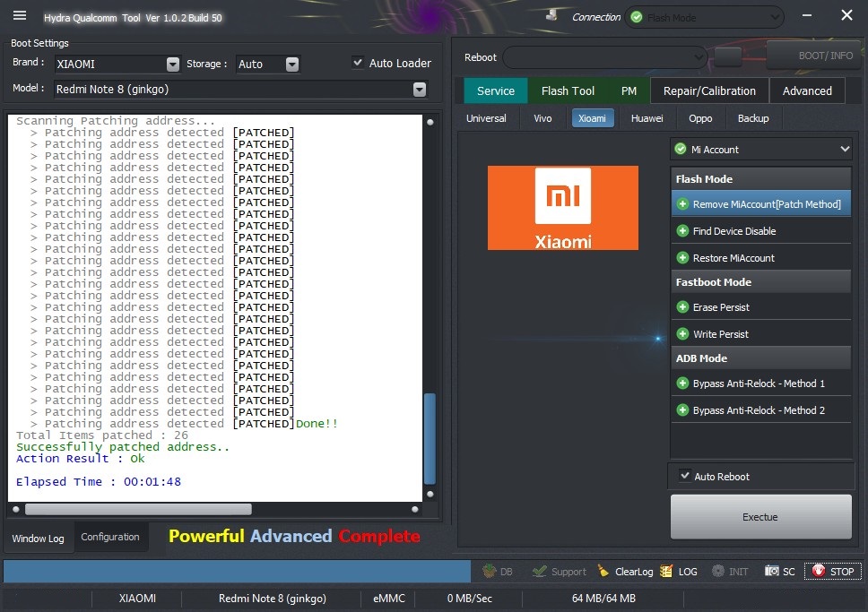The width and height of the screenshot is (868, 612).
Task: Click the SC screenshot camera icon
Action: [772, 571]
